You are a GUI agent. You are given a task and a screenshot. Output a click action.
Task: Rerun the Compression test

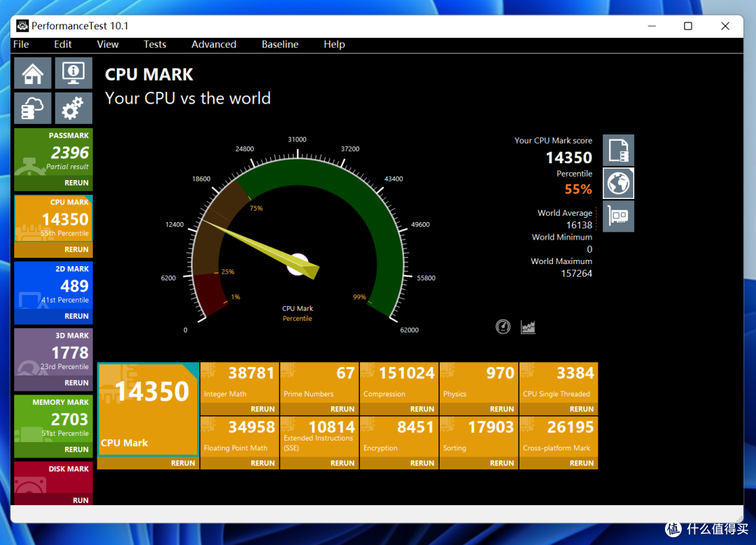click(422, 409)
